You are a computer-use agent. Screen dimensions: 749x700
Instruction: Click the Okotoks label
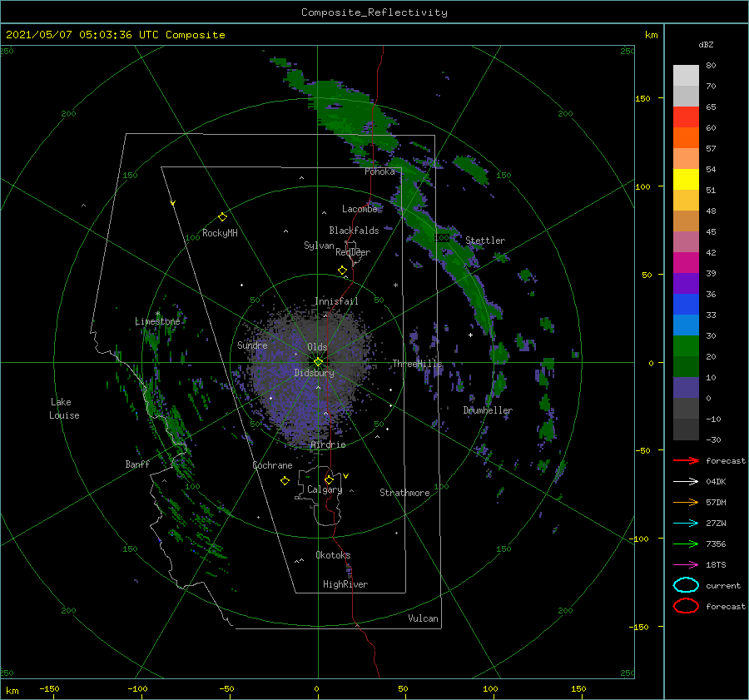[333, 555]
